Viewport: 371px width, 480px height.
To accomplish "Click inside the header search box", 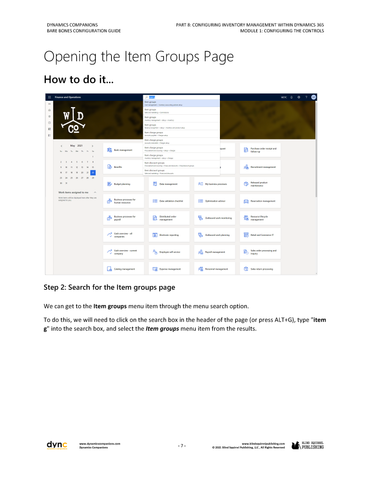I will [x=182, y=97].
